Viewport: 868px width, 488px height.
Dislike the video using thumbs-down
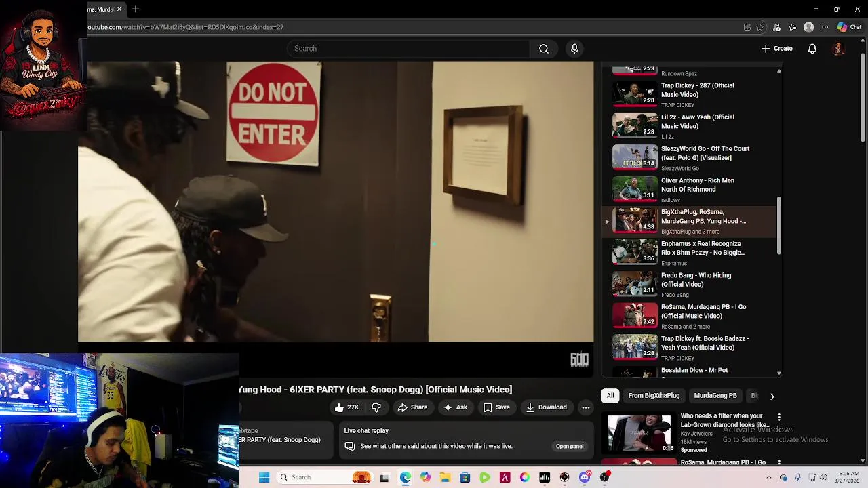point(376,407)
